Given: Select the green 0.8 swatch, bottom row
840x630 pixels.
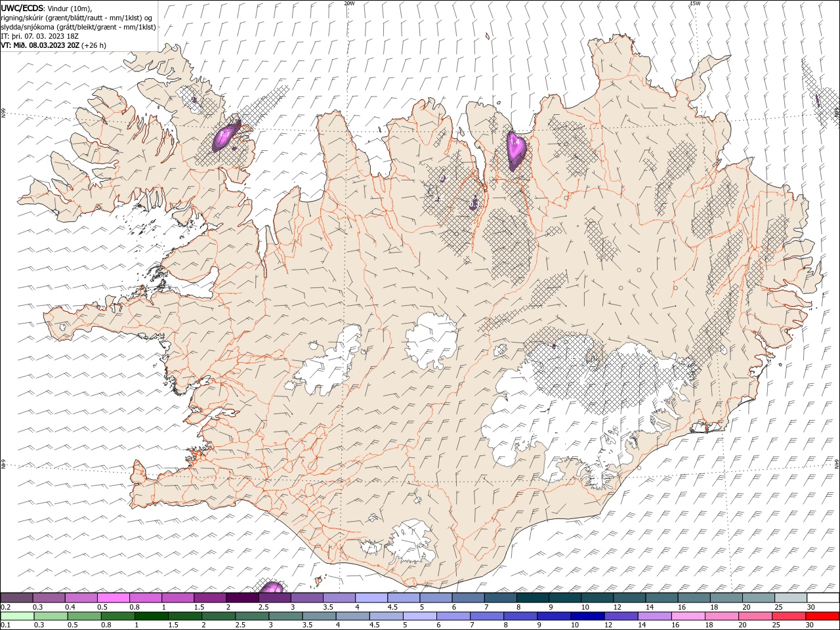Looking at the screenshot, I should click(x=118, y=616).
